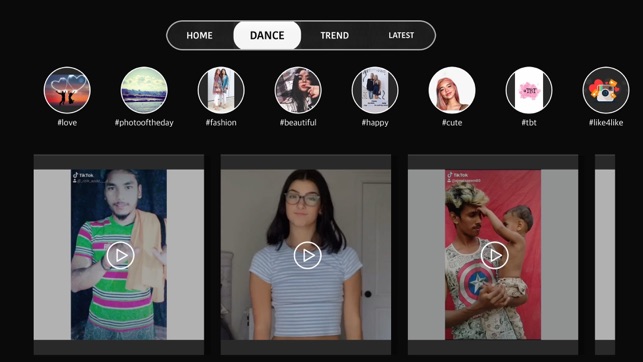Screen dimensions: 643x362
Task: Play the video of girl with glasses
Action: (308, 255)
